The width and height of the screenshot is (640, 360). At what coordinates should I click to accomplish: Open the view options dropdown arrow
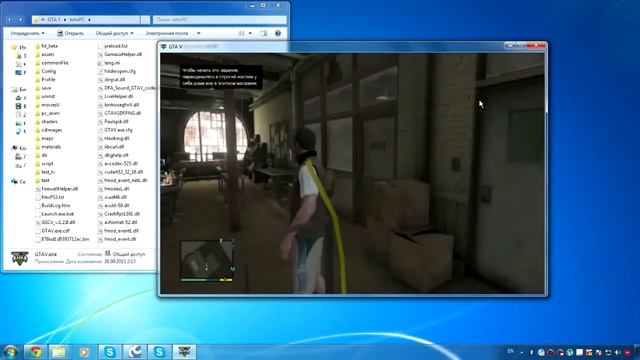pos(250,33)
